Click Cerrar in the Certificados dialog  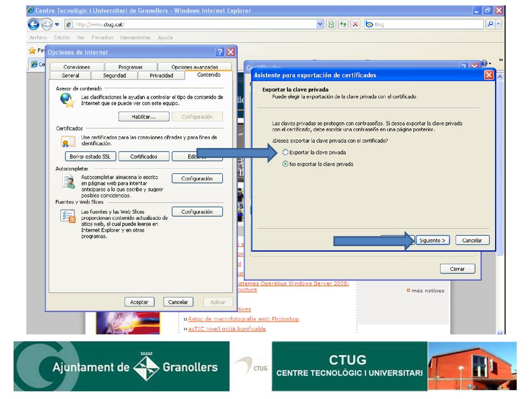(x=457, y=269)
